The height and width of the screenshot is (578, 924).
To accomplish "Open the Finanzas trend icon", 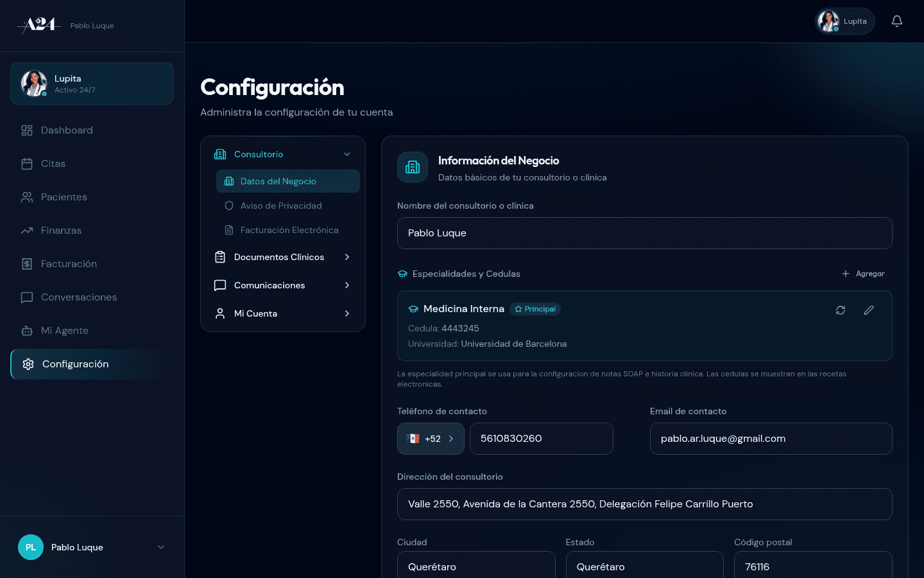I will pyautogui.click(x=26, y=231).
